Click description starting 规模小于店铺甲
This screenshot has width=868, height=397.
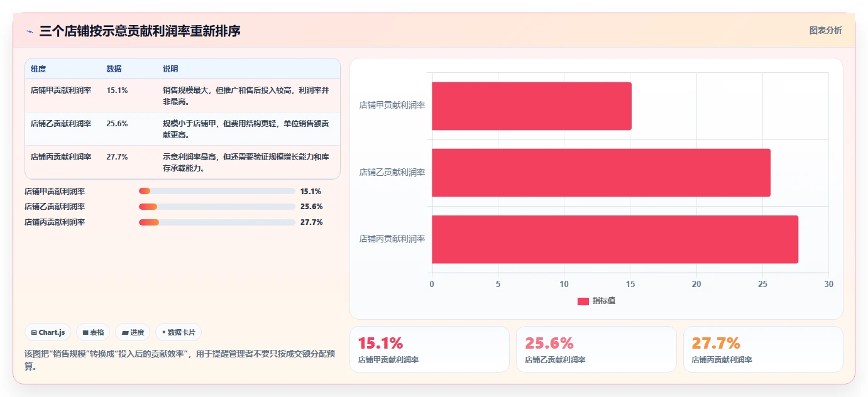[246, 129]
